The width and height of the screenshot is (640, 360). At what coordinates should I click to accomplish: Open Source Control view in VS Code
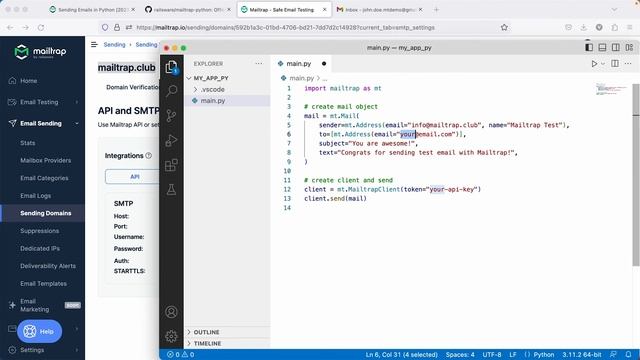click(x=171, y=116)
